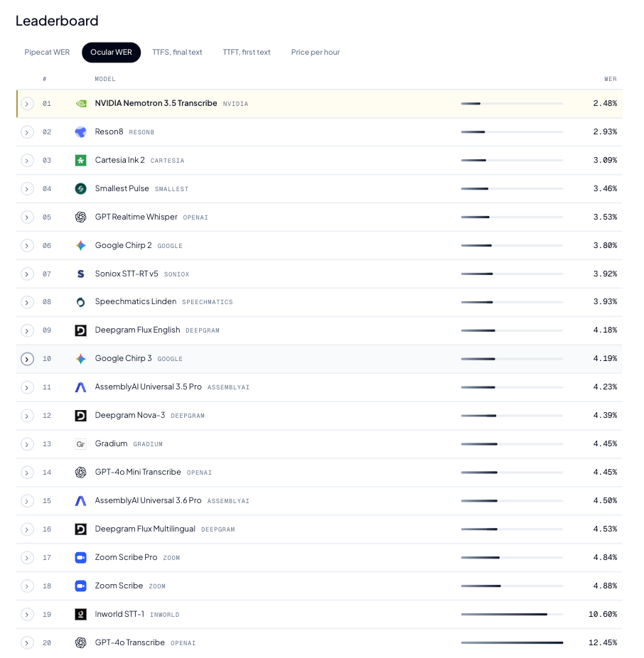Viewport: 644px width, 658px height.
Task: Click the Leaderboard heading
Action: (57, 21)
